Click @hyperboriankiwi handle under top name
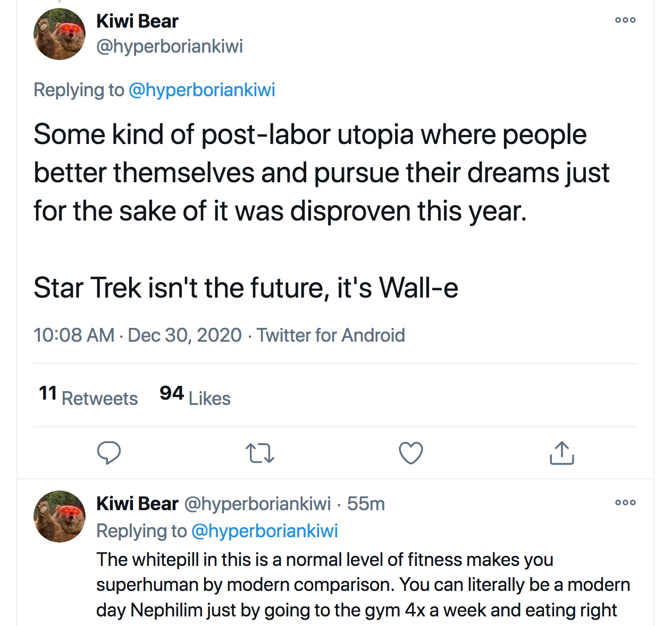Screen dimensions: 672x626 [170, 46]
